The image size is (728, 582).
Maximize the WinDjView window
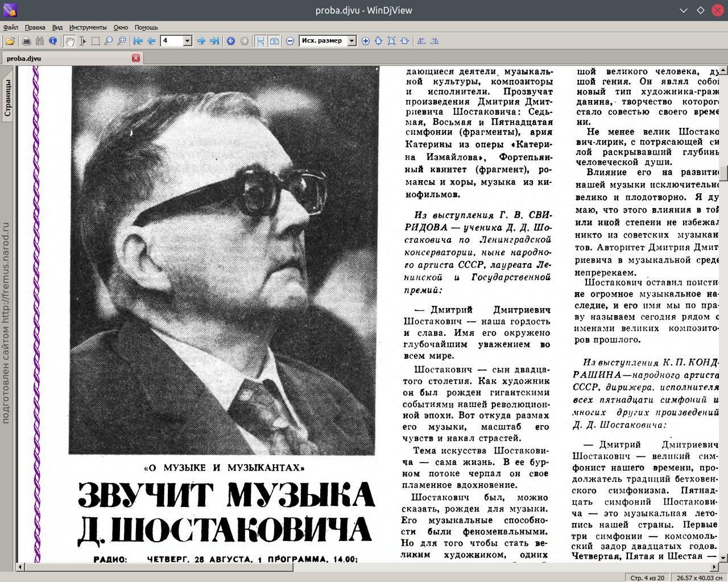click(701, 10)
